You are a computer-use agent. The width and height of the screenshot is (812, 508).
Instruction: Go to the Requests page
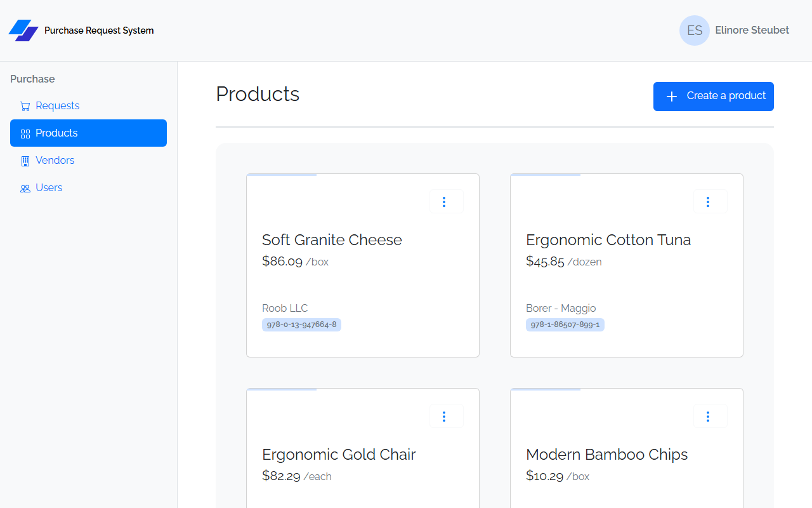[88, 106]
